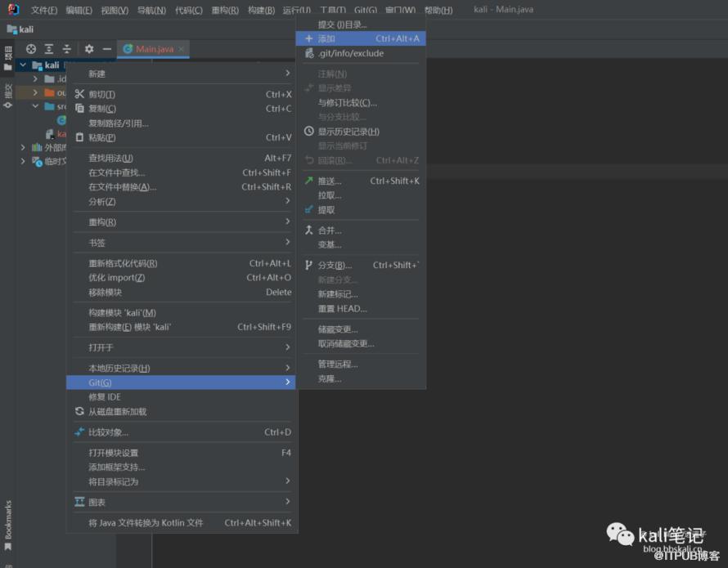Click the locate/select opened file icon
Image resolution: width=728 pixels, height=568 pixels.
[x=31, y=49]
